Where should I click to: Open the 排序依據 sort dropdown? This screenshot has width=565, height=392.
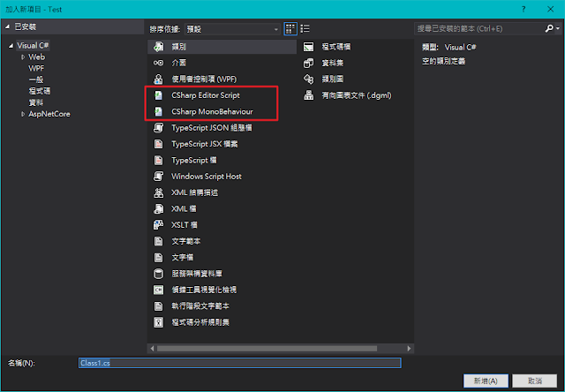click(x=232, y=29)
